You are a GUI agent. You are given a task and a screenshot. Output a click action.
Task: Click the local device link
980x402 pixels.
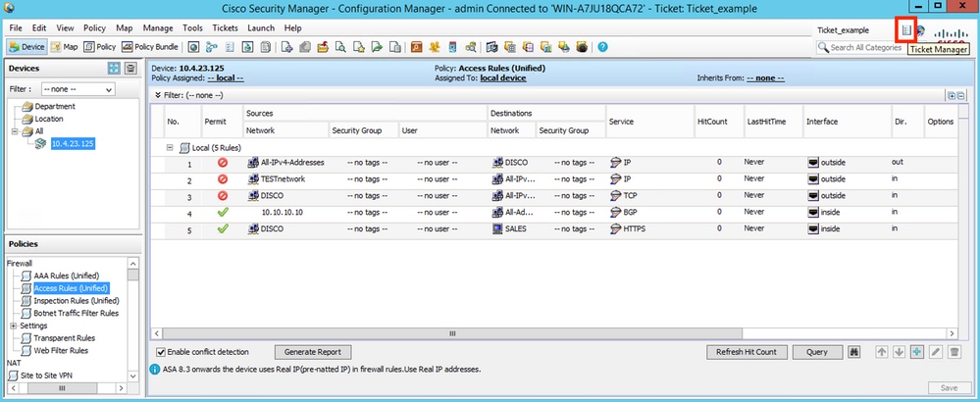click(x=503, y=78)
